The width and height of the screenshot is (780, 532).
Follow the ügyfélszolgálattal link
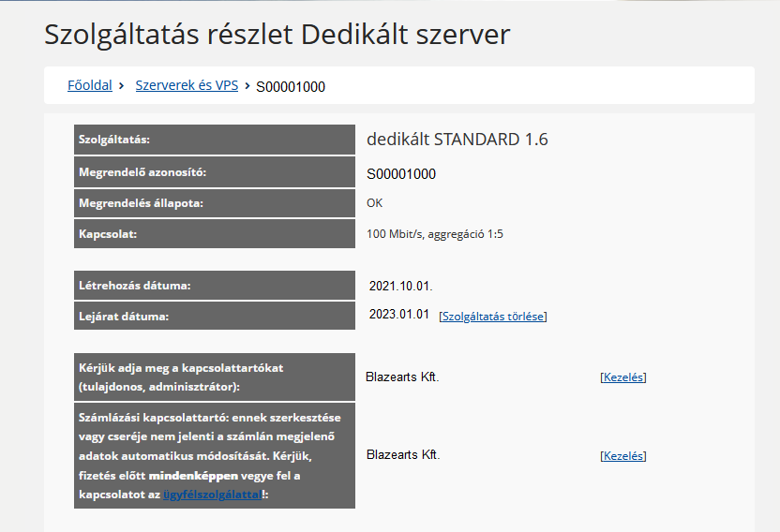coord(213,495)
